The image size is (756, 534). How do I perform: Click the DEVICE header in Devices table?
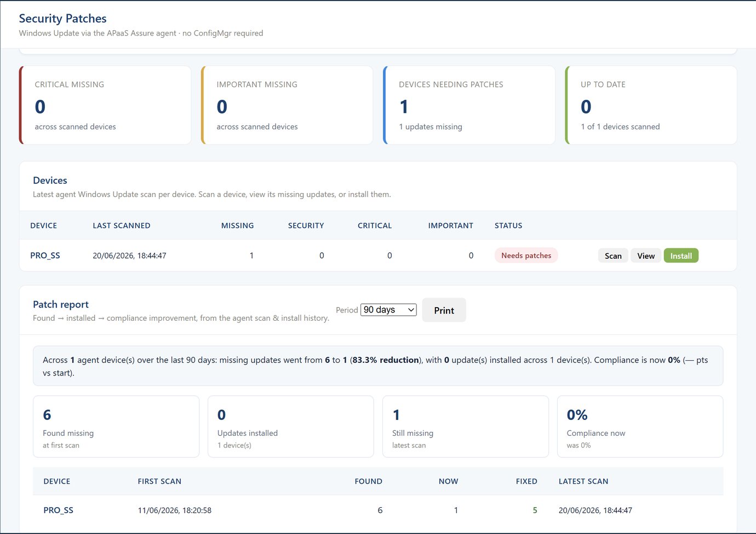[43, 225]
